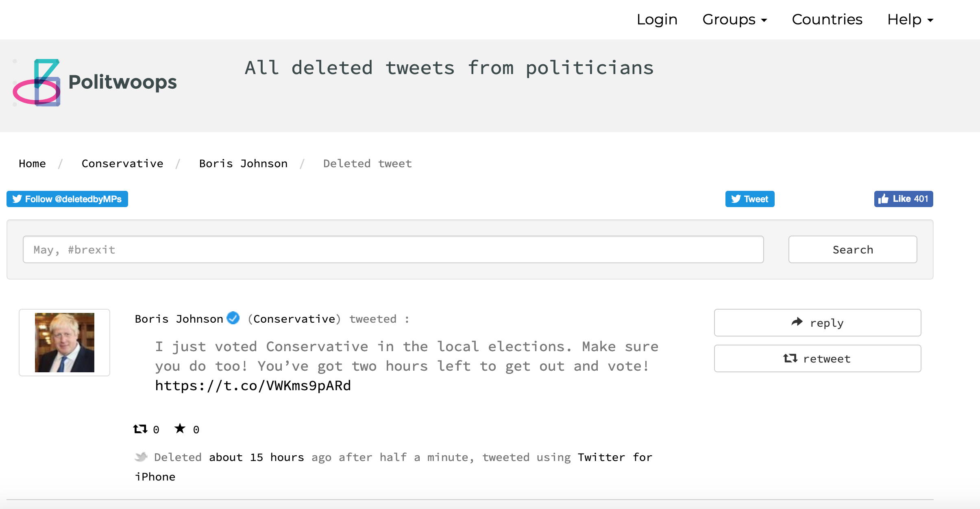Open Boris Johnson's profile photo
Screen dimensions: 980x509
[65, 343]
